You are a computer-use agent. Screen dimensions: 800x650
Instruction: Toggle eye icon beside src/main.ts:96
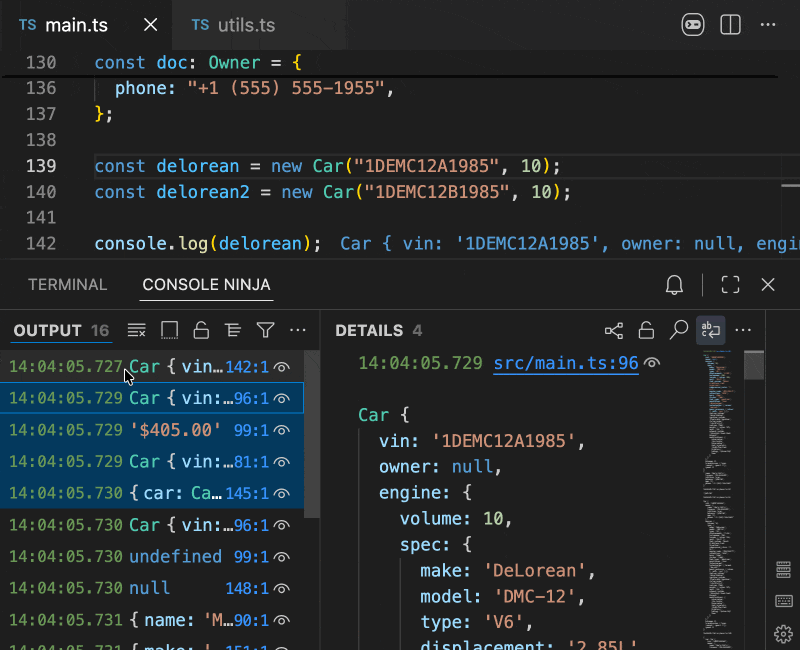point(652,363)
